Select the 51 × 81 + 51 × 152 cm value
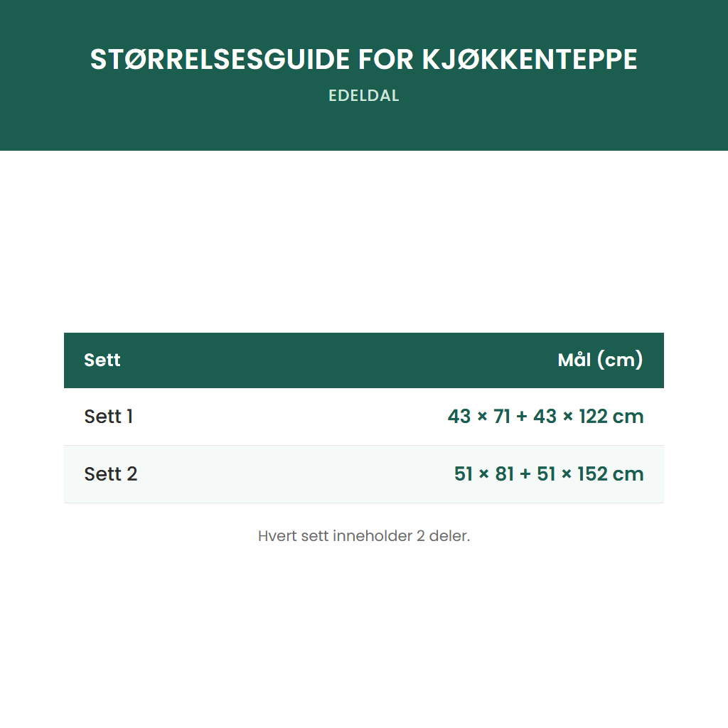The height and width of the screenshot is (728, 728). tap(549, 474)
